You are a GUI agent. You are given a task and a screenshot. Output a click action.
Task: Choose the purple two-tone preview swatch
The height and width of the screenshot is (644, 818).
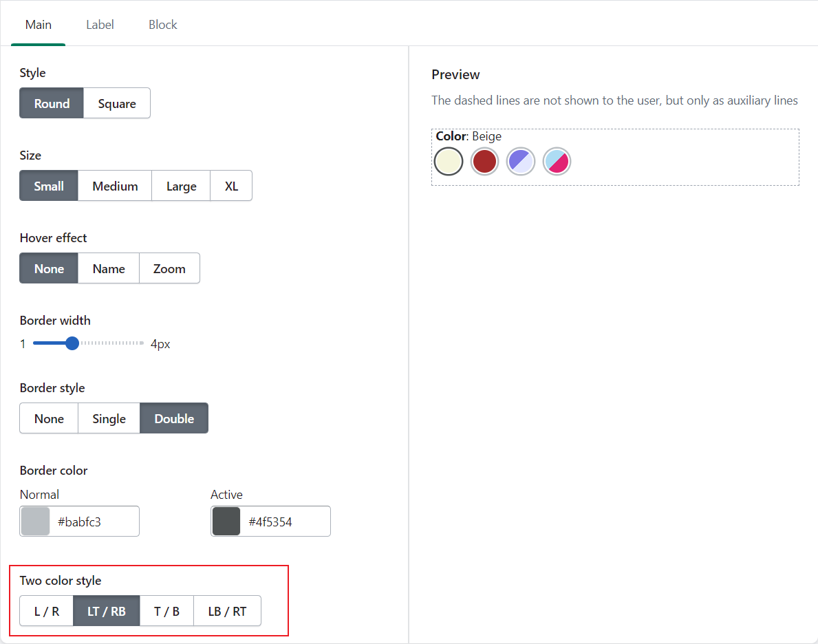(521, 162)
